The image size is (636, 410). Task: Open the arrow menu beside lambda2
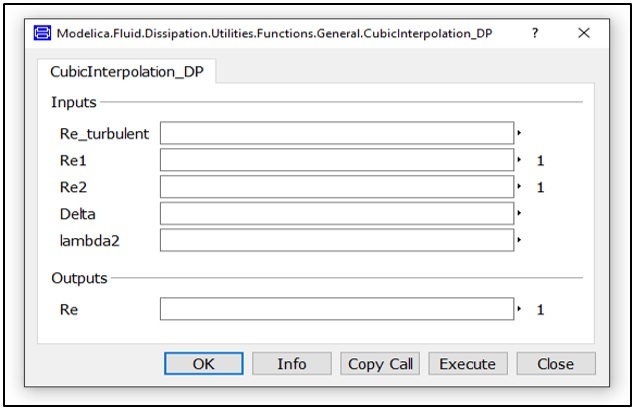click(519, 240)
